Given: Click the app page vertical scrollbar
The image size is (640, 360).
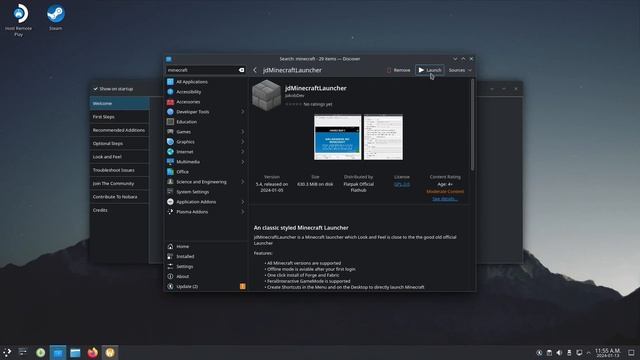Looking at the screenshot, I should click(x=472, y=125).
